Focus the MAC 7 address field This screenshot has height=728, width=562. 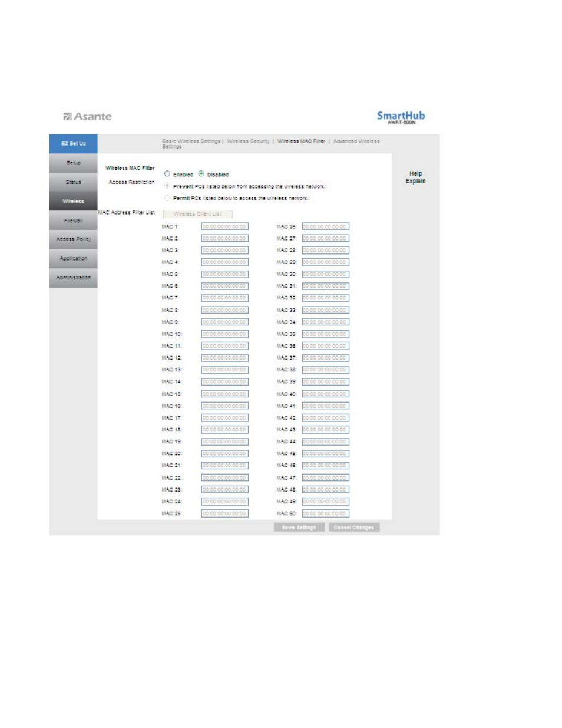click(x=225, y=298)
